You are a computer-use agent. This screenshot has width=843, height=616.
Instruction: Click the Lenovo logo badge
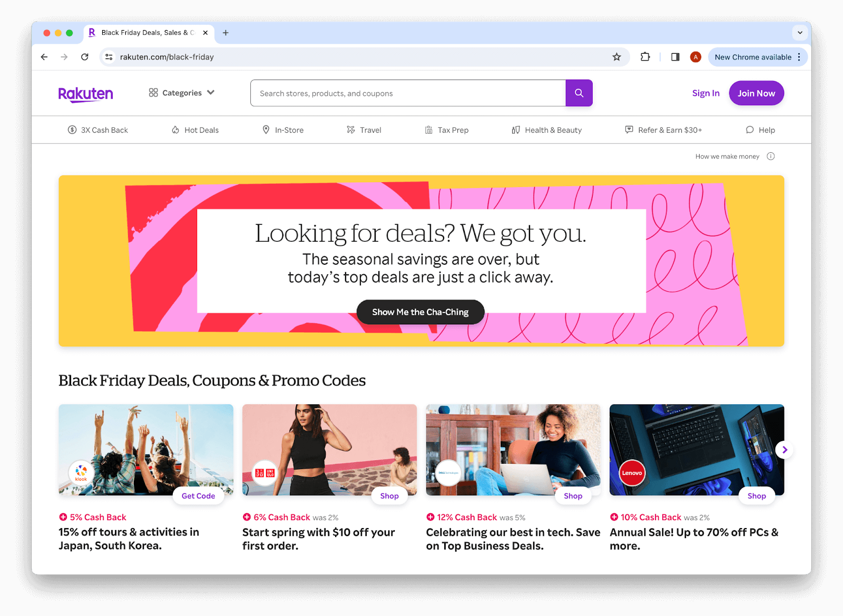[632, 472]
